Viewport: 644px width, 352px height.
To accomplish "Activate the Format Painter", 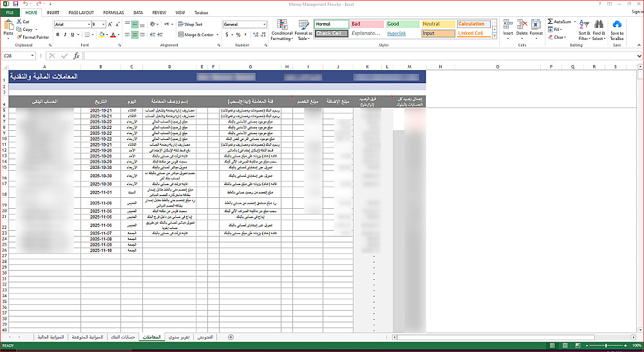I will [x=33, y=37].
